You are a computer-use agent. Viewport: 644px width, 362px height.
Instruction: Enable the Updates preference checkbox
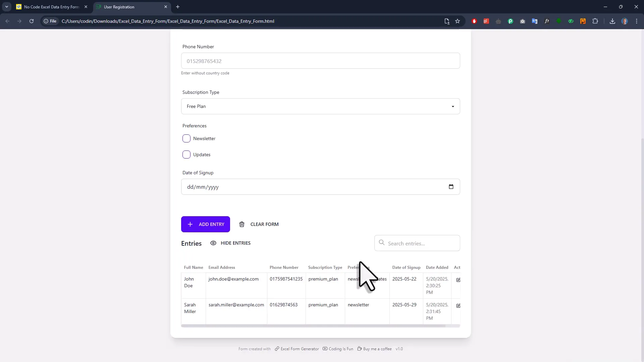point(186,155)
